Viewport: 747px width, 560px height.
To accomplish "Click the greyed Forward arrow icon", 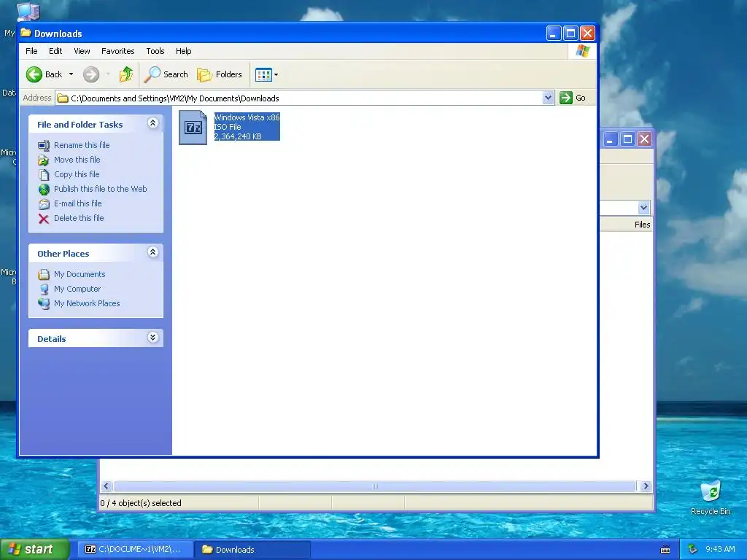I will pos(91,74).
